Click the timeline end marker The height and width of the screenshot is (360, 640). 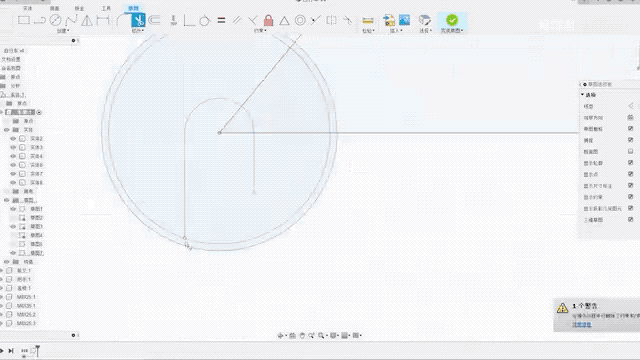pos(37,350)
